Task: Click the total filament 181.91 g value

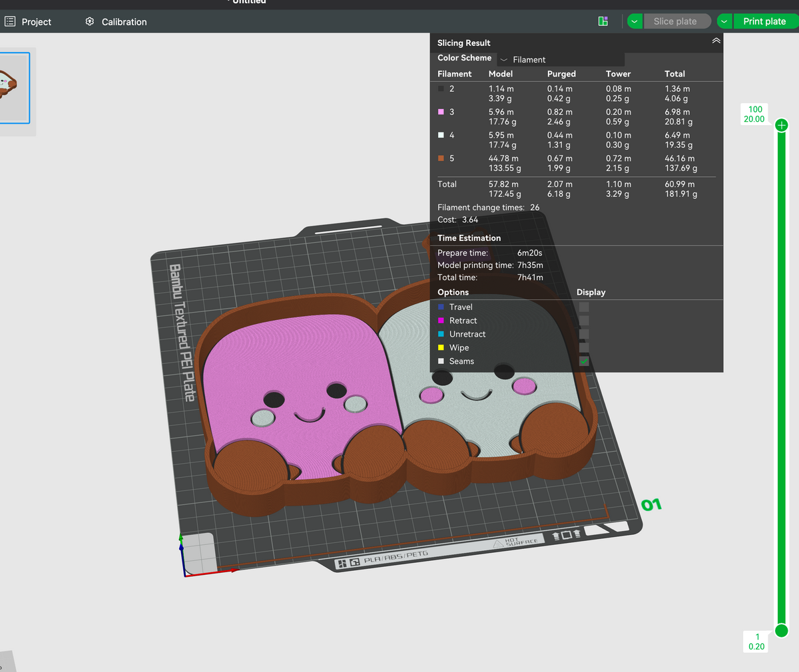Action: [681, 194]
